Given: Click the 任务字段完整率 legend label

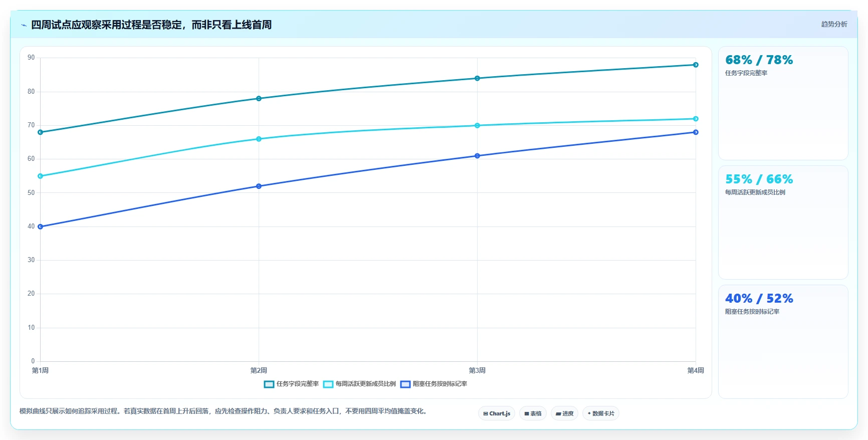Looking at the screenshot, I should click(x=298, y=384).
